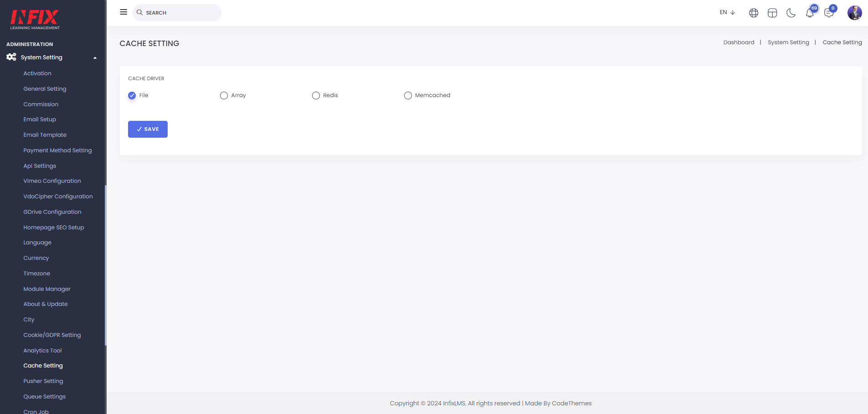Open General Setting menu item
The image size is (868, 414).
[45, 89]
